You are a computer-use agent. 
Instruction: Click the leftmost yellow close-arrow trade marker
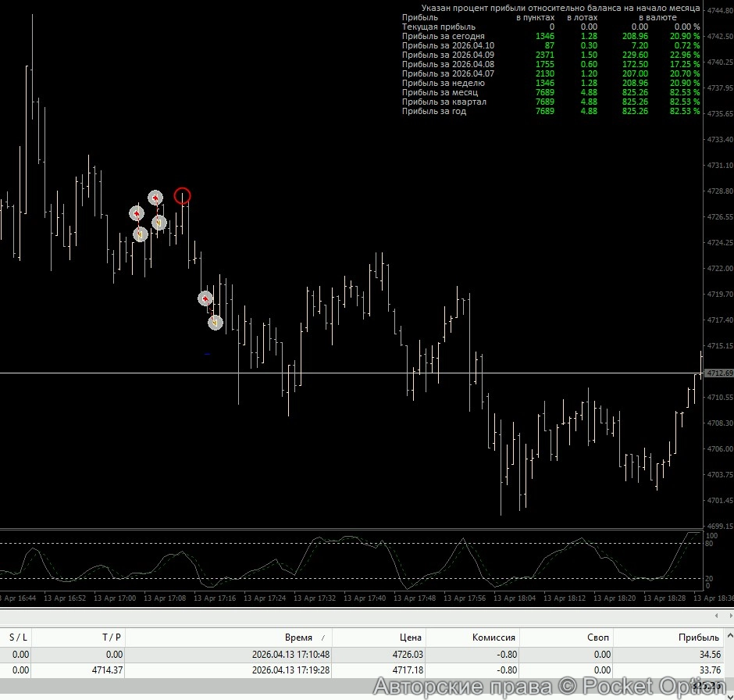[x=140, y=234]
